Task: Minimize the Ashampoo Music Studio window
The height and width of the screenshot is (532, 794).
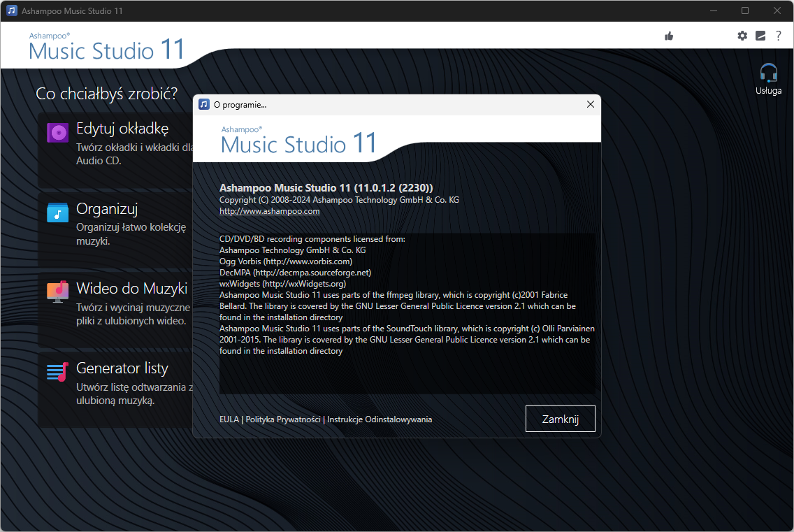Action: coord(714,10)
